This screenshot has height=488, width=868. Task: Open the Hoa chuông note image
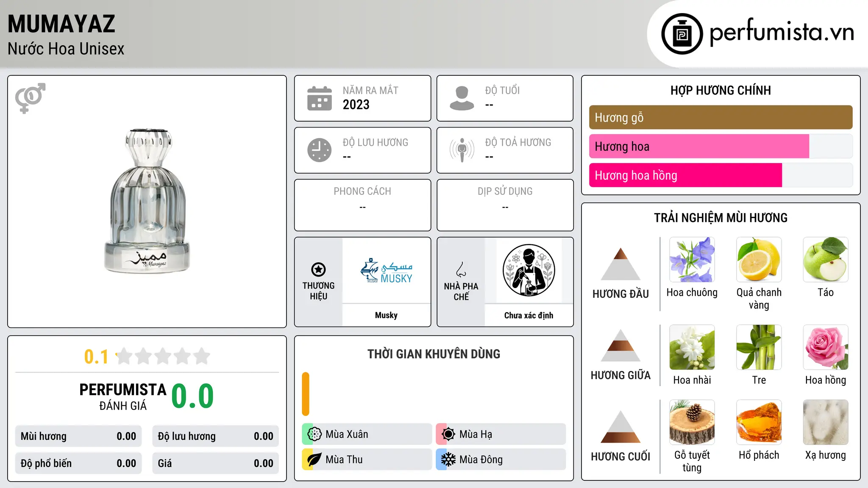pos(692,260)
